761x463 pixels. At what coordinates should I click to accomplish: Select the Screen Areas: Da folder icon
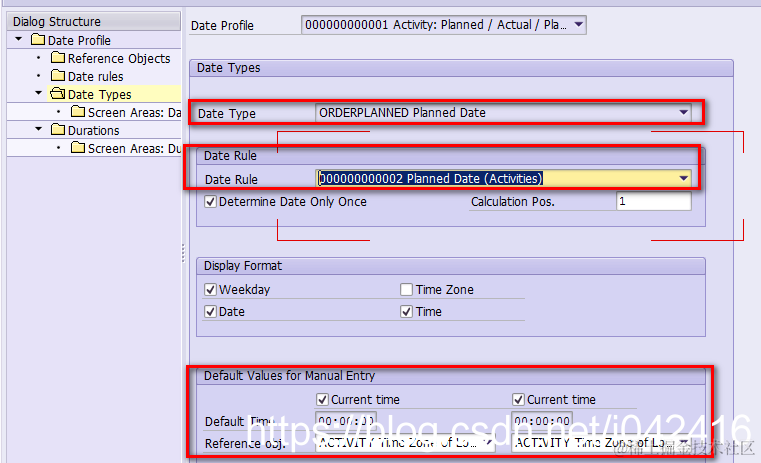click(78, 112)
